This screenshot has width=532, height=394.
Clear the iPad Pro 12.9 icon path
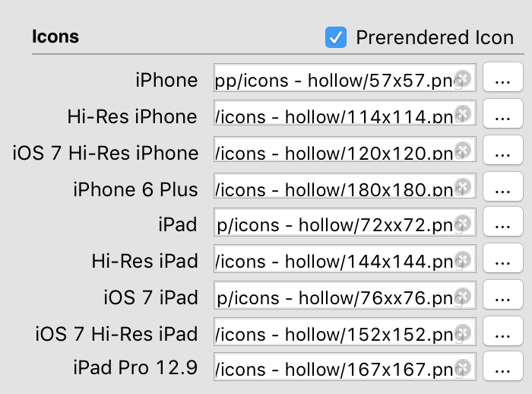click(x=464, y=368)
